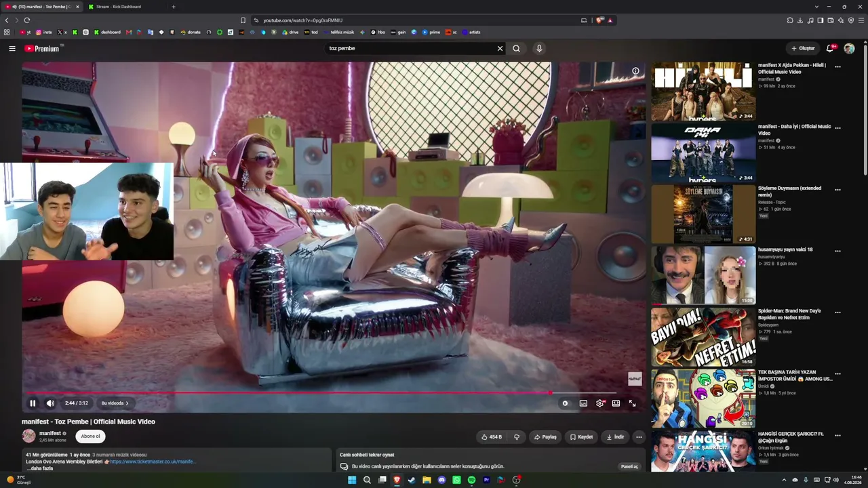The height and width of the screenshot is (488, 868).
Task: Play 'husamyuyu yayın vakti 18' thumbnail
Action: [703, 275]
